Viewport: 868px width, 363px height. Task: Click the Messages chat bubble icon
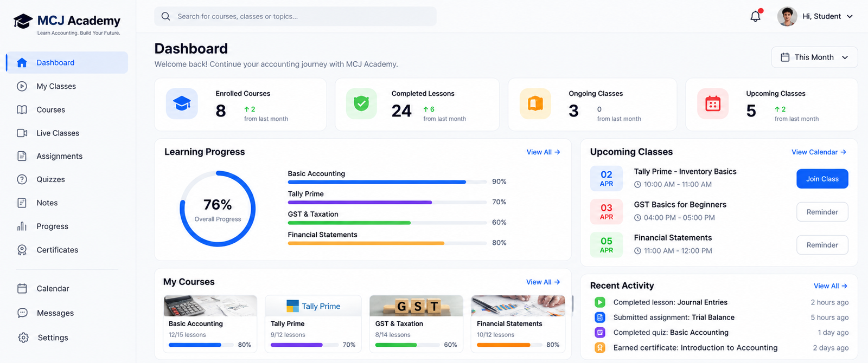(x=22, y=313)
